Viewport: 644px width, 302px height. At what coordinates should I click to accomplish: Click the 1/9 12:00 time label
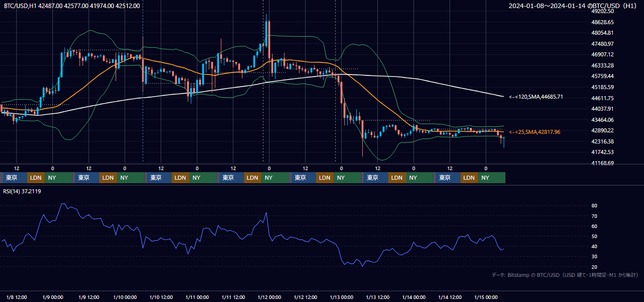89,297
